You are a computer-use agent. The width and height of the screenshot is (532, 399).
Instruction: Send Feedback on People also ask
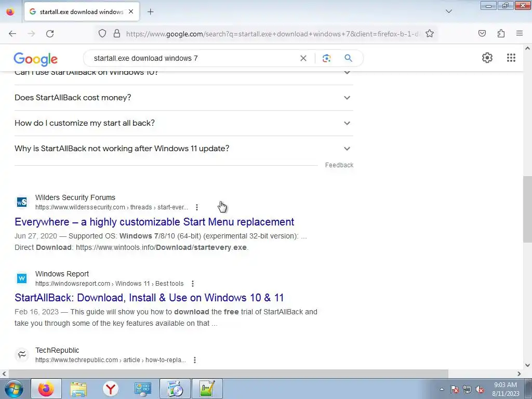[339, 165]
